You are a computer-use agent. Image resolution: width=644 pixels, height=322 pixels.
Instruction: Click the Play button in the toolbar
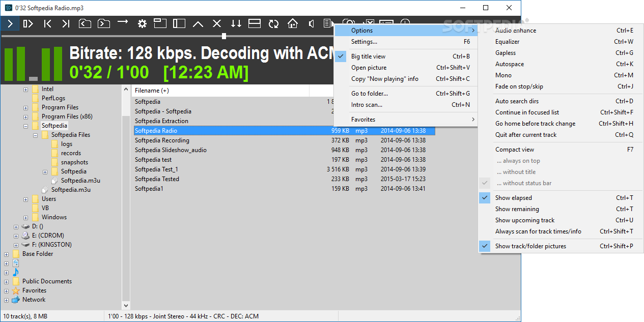point(10,23)
